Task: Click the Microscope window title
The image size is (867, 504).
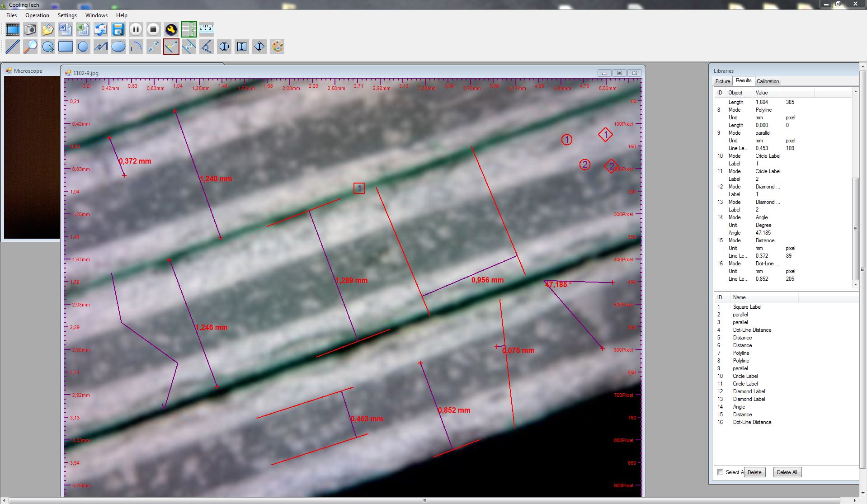Action: [x=28, y=71]
